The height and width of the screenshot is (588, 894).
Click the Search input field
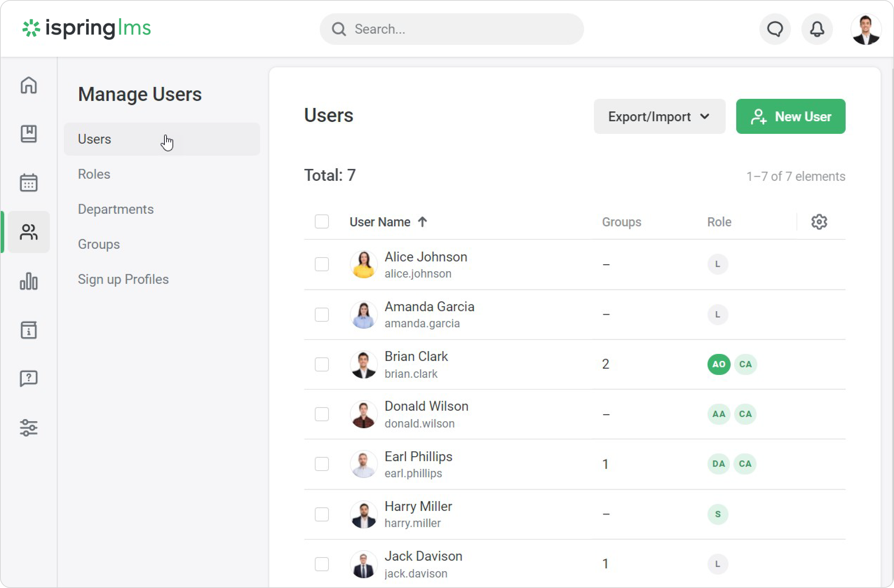tap(451, 29)
